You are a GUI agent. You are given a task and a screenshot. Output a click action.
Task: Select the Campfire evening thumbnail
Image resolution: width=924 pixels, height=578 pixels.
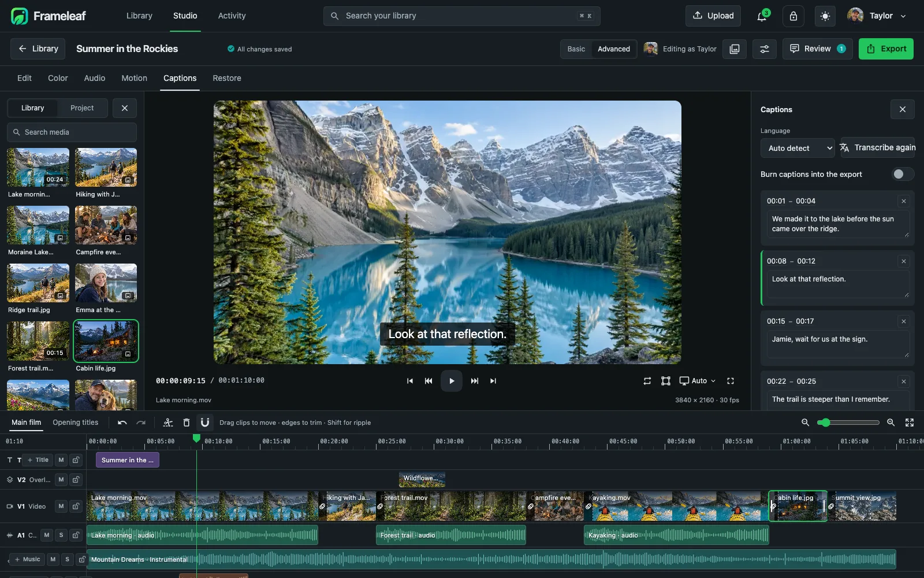point(106,225)
